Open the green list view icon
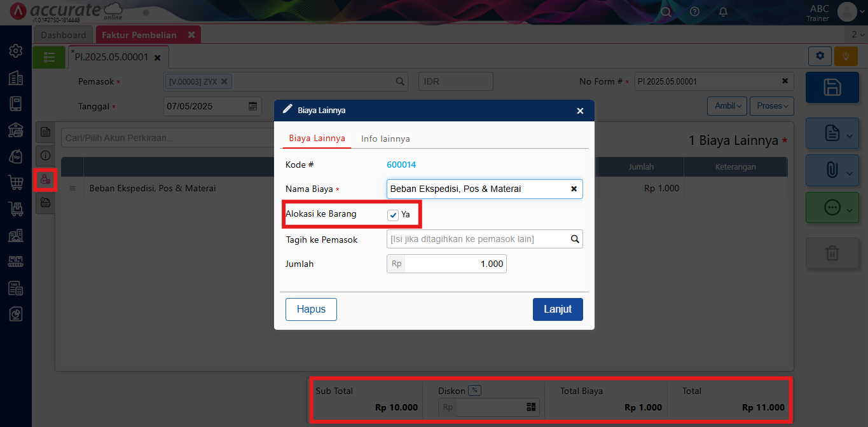 (x=49, y=57)
